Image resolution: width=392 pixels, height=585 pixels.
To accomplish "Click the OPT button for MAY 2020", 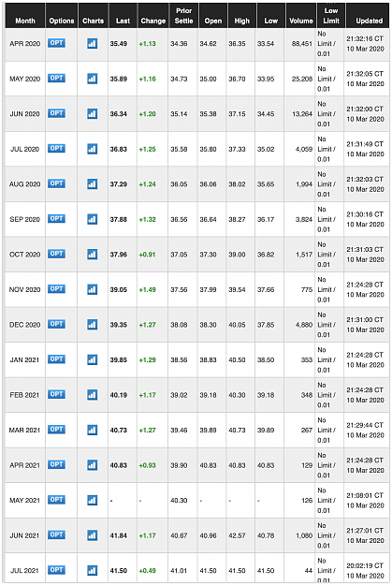I will [x=57, y=79].
